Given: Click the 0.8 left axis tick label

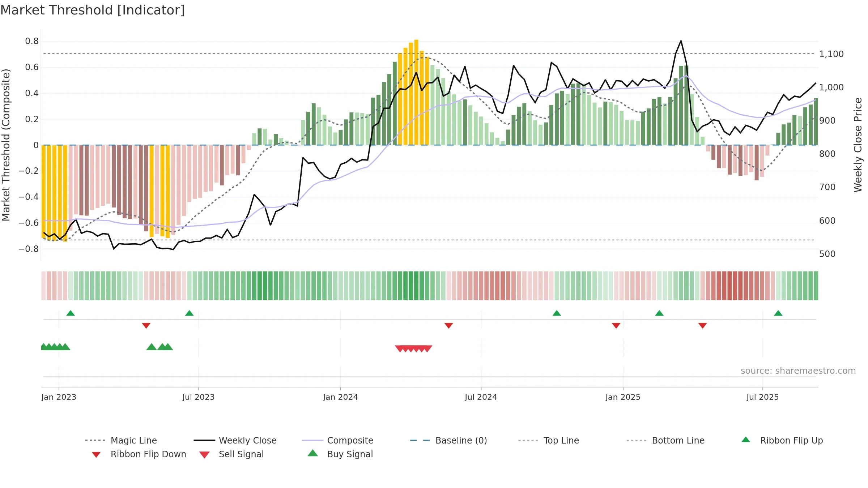Looking at the screenshot, I should [x=32, y=41].
